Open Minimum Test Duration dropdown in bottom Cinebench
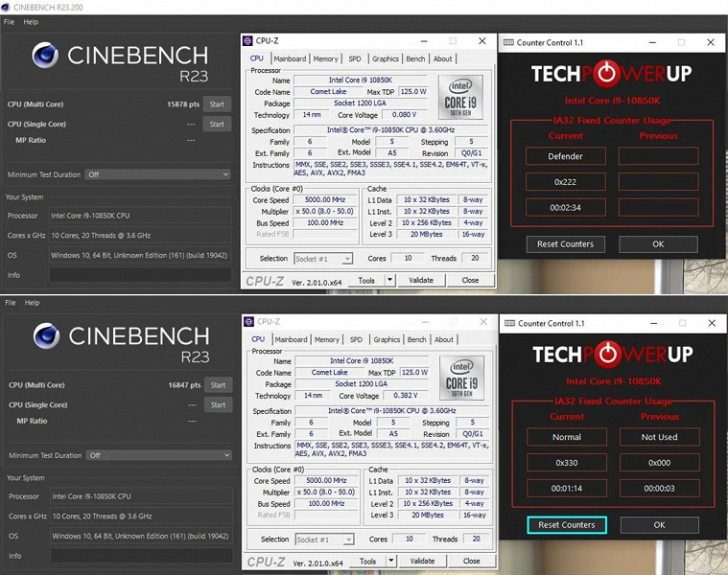The width and height of the screenshot is (728, 575). [159, 455]
